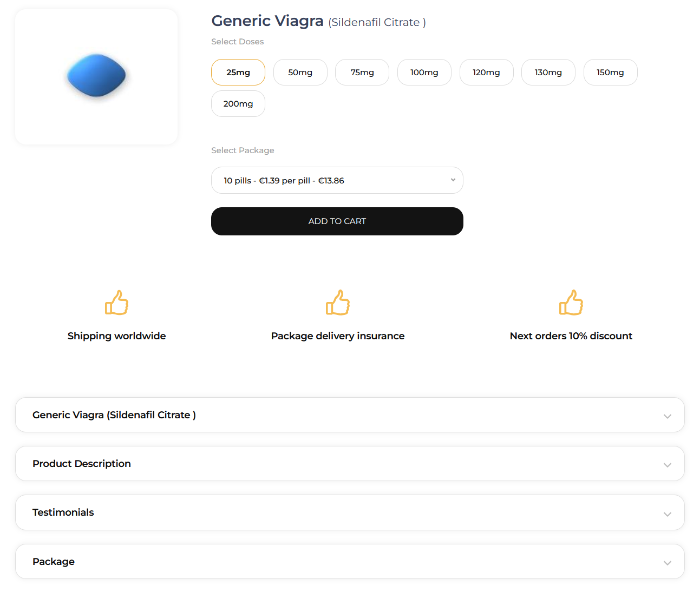Screen dimensions: 700x592
Task: Click the ADD TO CART button
Action: coord(337,221)
